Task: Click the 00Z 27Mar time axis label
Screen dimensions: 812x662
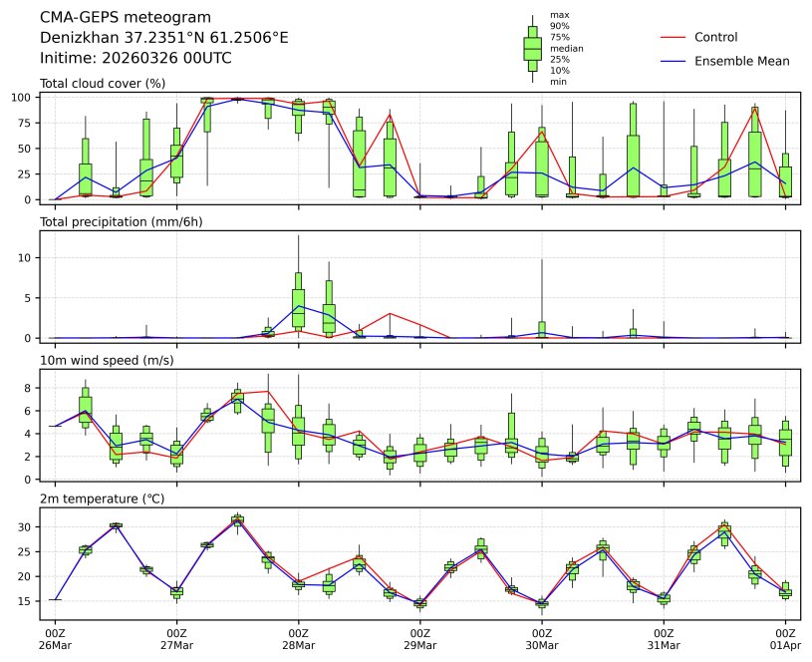Action: click(x=176, y=639)
